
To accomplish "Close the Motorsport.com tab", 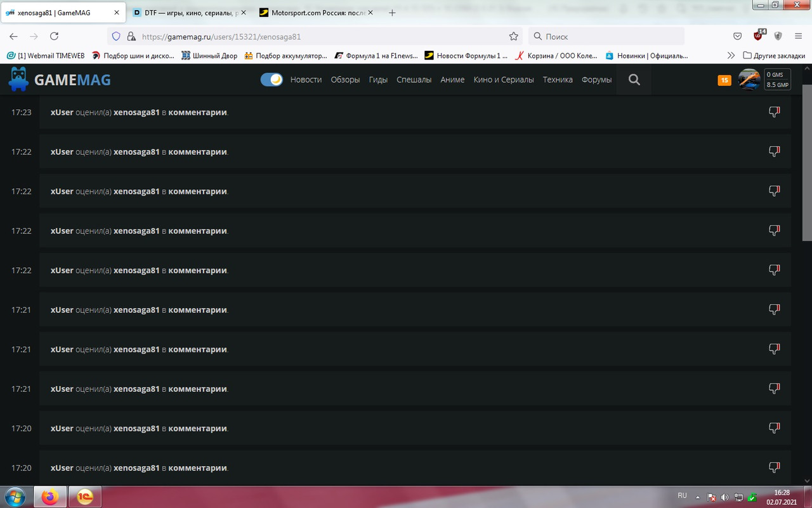I will tap(370, 13).
